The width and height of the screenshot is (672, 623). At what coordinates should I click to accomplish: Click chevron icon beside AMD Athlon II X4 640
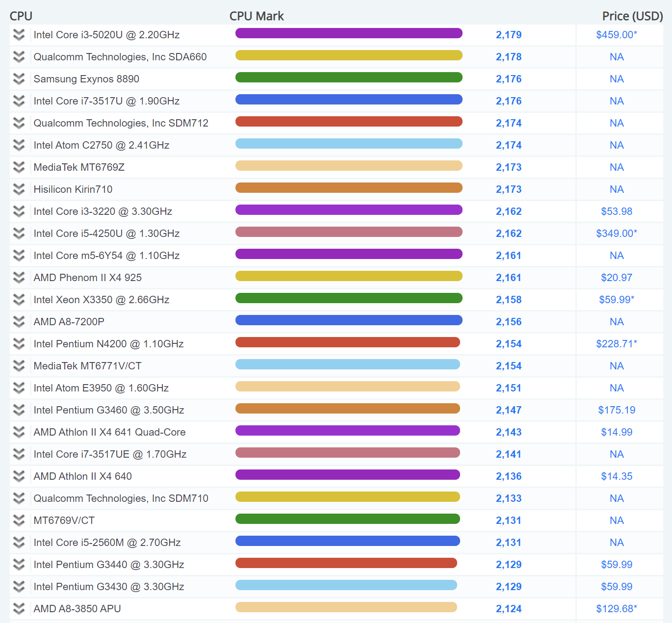[x=19, y=476]
